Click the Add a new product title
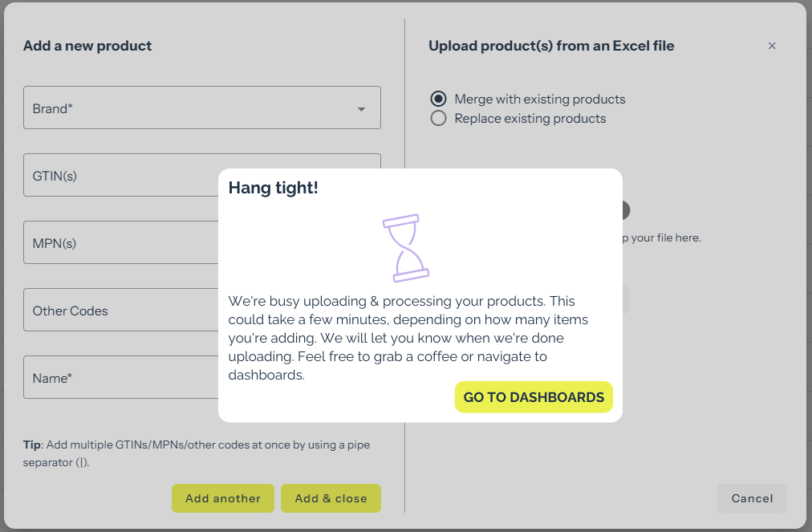The width and height of the screenshot is (812, 532). tap(87, 46)
